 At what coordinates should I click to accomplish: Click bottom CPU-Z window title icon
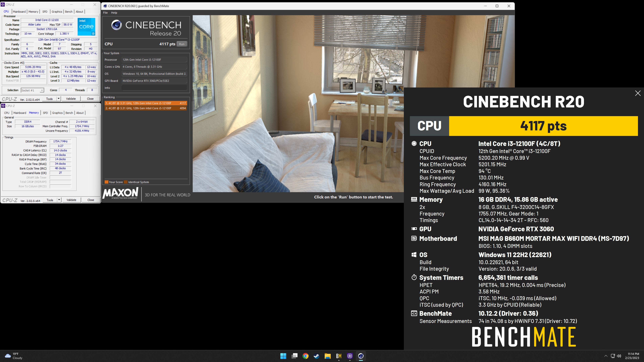tap(3, 106)
